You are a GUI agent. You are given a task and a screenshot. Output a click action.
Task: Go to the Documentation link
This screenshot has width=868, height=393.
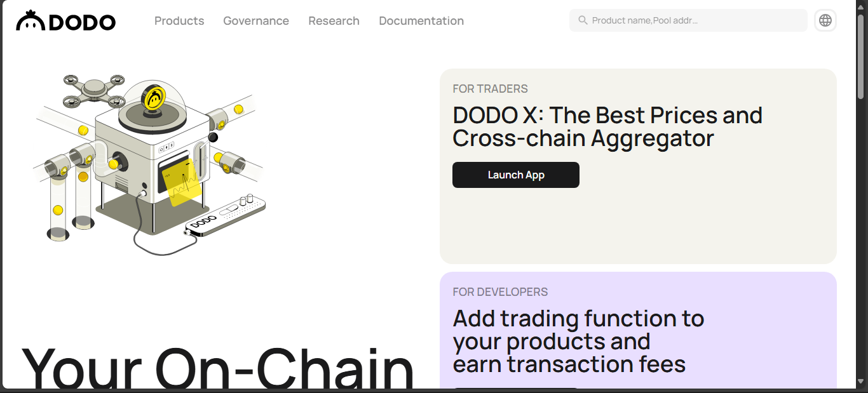click(x=421, y=21)
